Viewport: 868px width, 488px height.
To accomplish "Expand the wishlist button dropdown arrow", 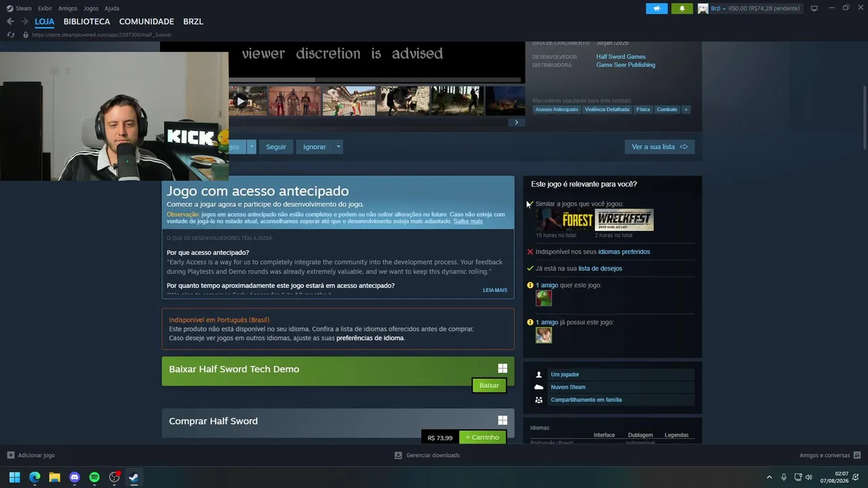I will (x=252, y=146).
